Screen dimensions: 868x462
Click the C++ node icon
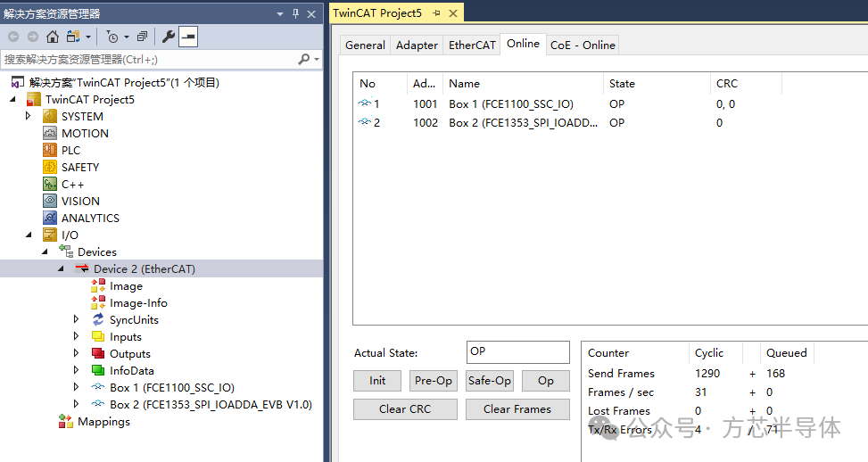click(50, 185)
